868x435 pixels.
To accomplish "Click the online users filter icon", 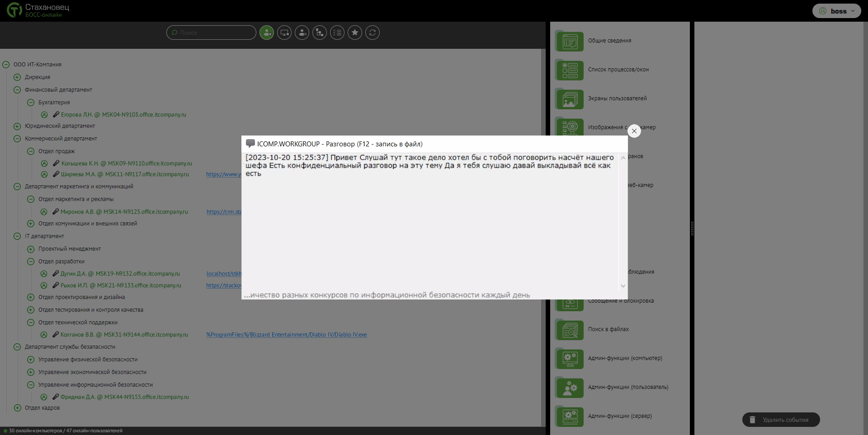I will pyautogui.click(x=267, y=33).
